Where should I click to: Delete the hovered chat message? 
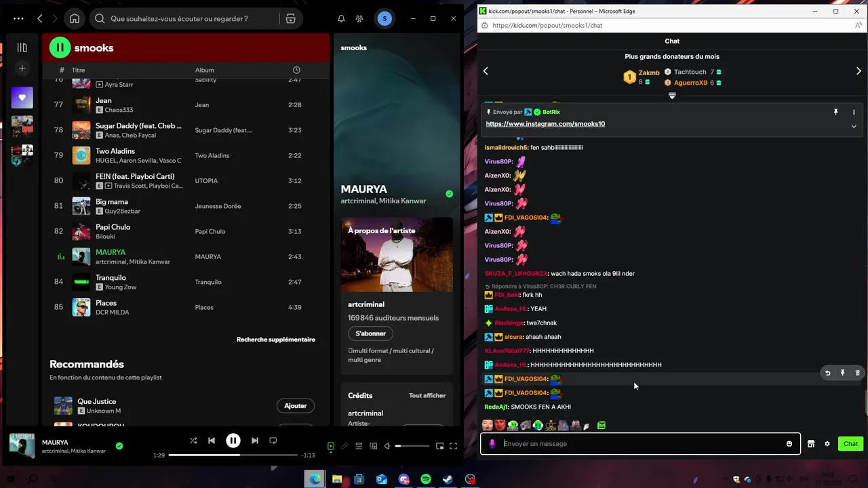coord(857,373)
